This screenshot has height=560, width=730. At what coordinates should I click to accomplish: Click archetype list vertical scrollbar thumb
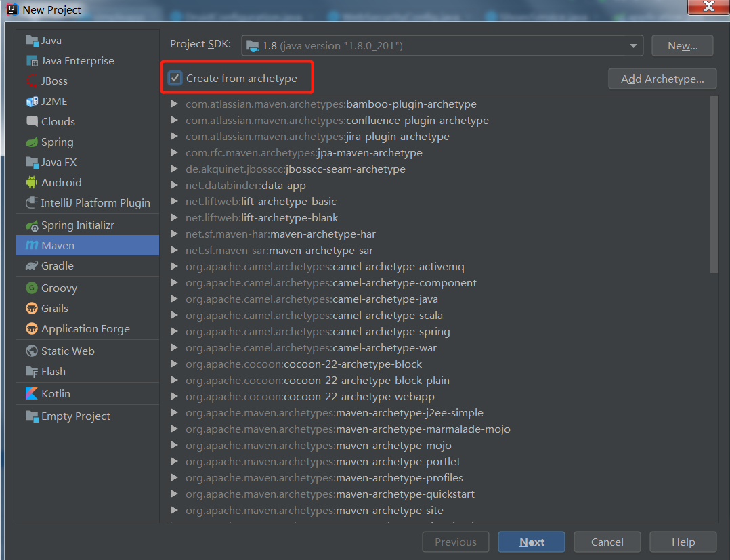tap(714, 185)
